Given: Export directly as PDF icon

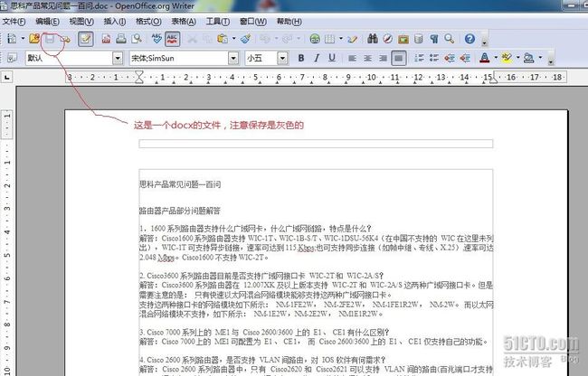Looking at the screenshot, I should (x=106, y=39).
